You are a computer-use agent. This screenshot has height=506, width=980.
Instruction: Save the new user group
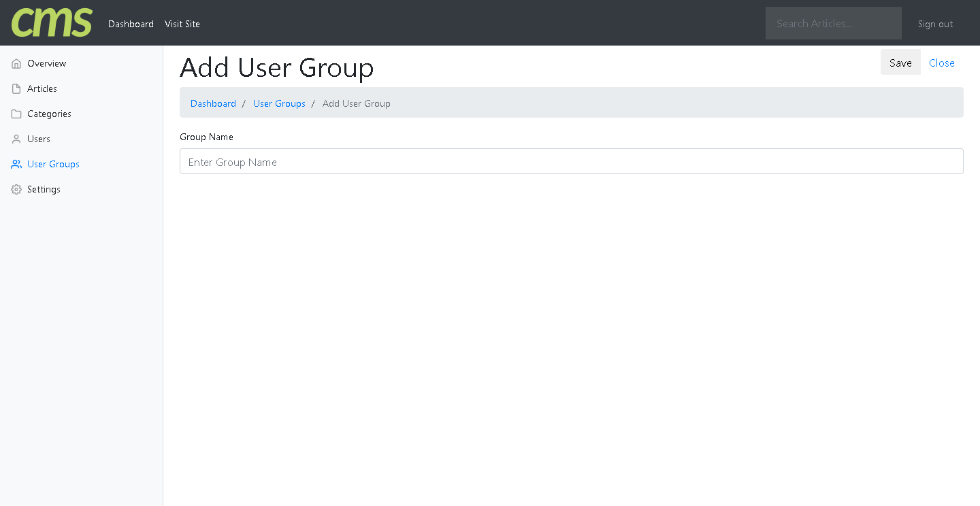point(900,63)
